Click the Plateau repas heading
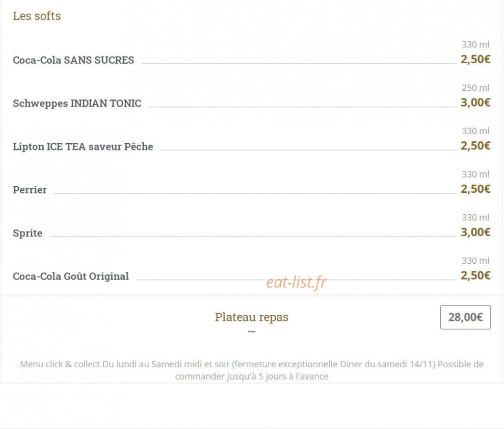Viewport: 504px width, 429px height. pos(251,317)
